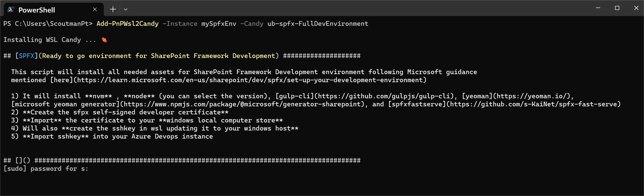Maximize the terminal window
The image size is (644, 196).
click(x=617, y=8)
